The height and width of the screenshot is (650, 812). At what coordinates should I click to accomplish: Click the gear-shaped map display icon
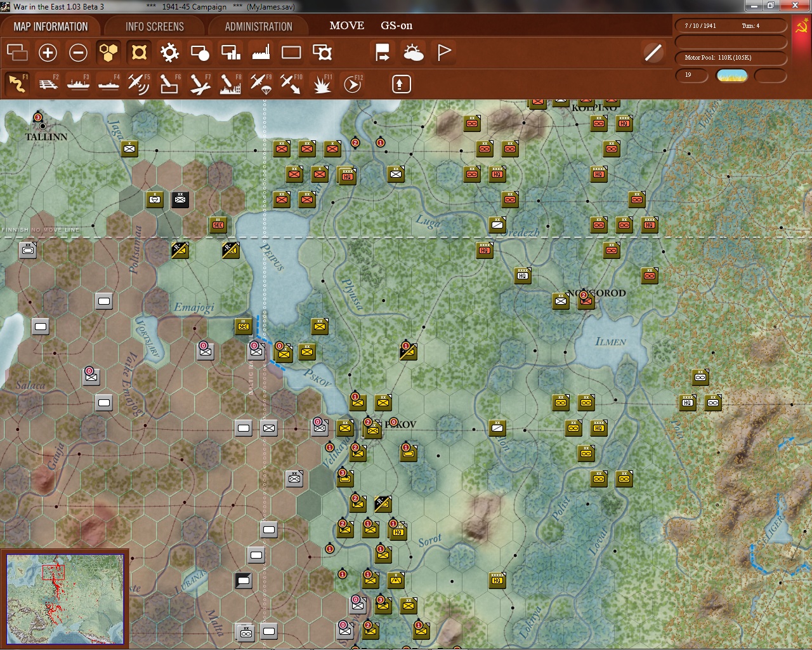click(169, 52)
